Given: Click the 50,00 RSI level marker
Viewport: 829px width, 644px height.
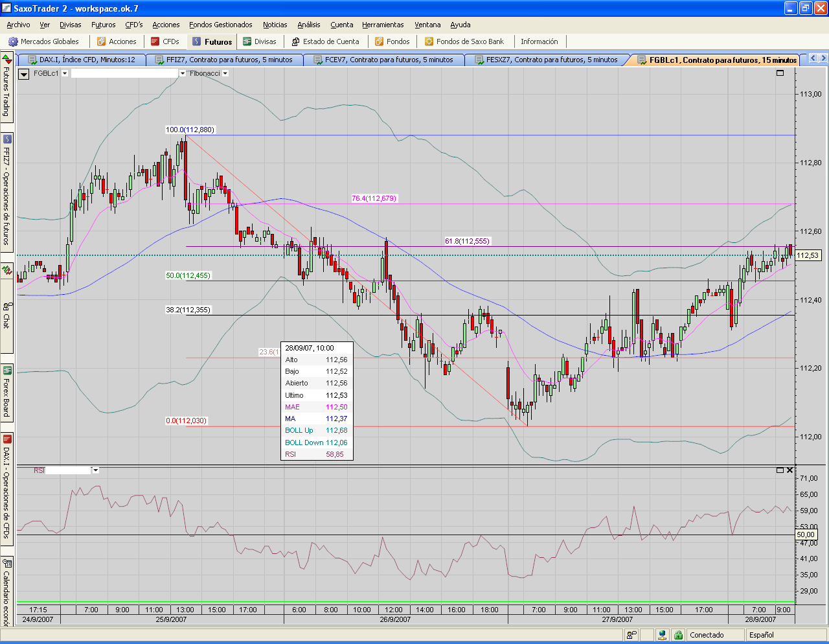Looking at the screenshot, I should (x=806, y=535).
